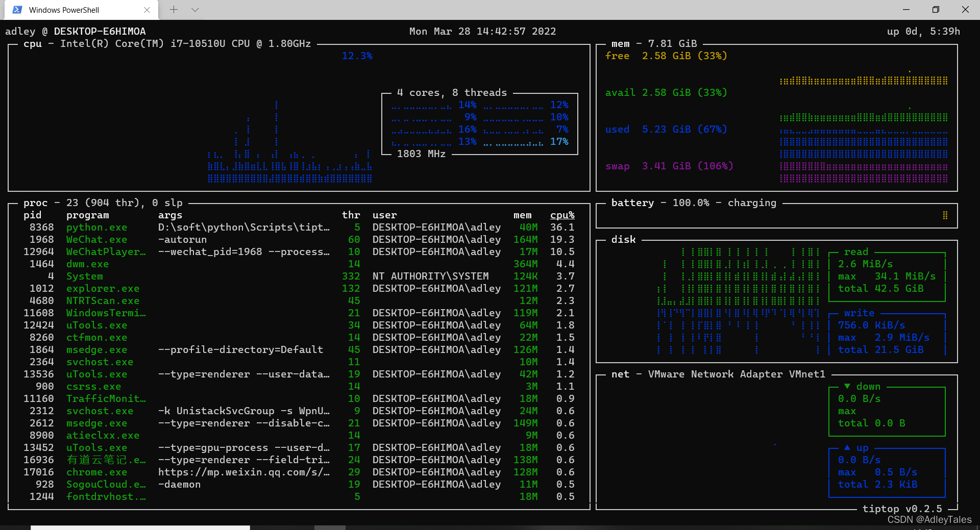Click the dwm.exe process name
980x530 pixels.
88,264
